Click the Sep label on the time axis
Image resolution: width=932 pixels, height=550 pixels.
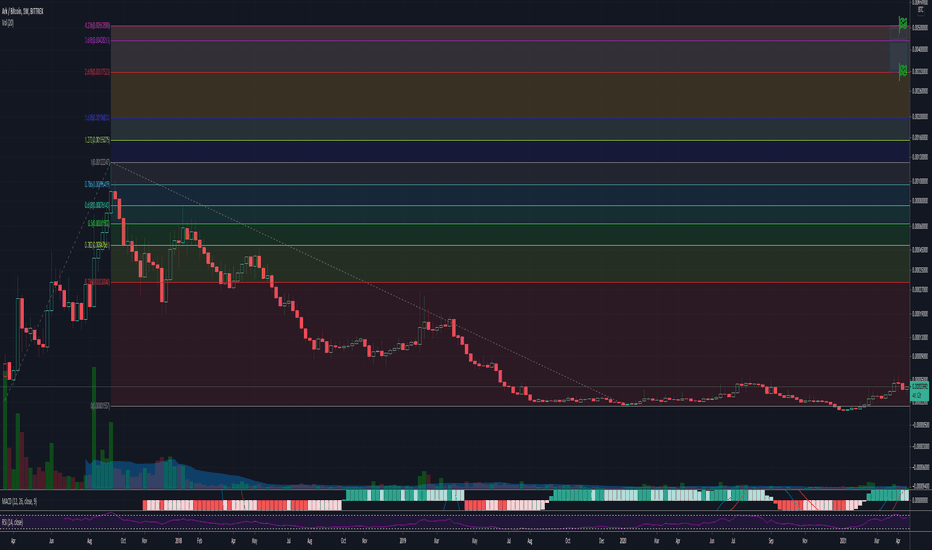[x=771, y=541]
